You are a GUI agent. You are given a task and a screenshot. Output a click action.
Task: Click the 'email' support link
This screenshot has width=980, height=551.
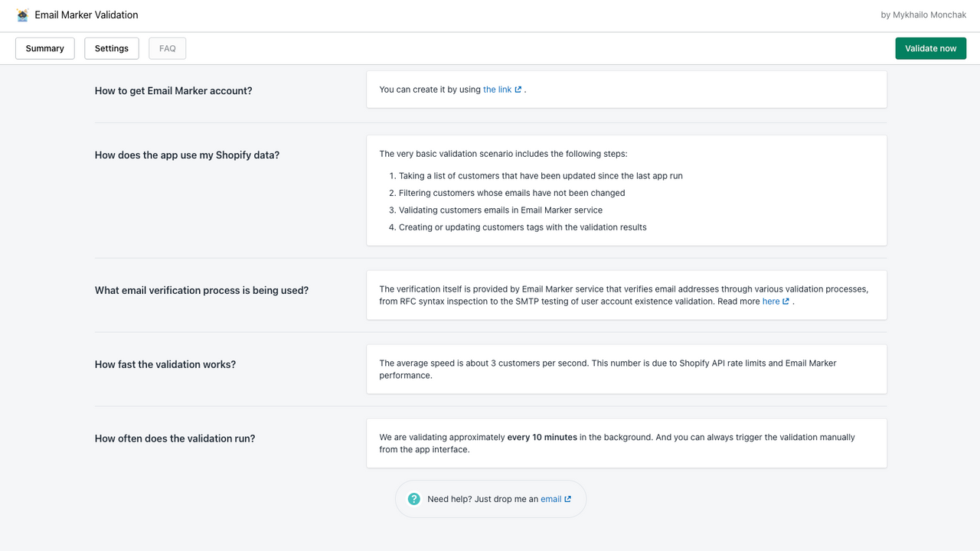coord(551,499)
